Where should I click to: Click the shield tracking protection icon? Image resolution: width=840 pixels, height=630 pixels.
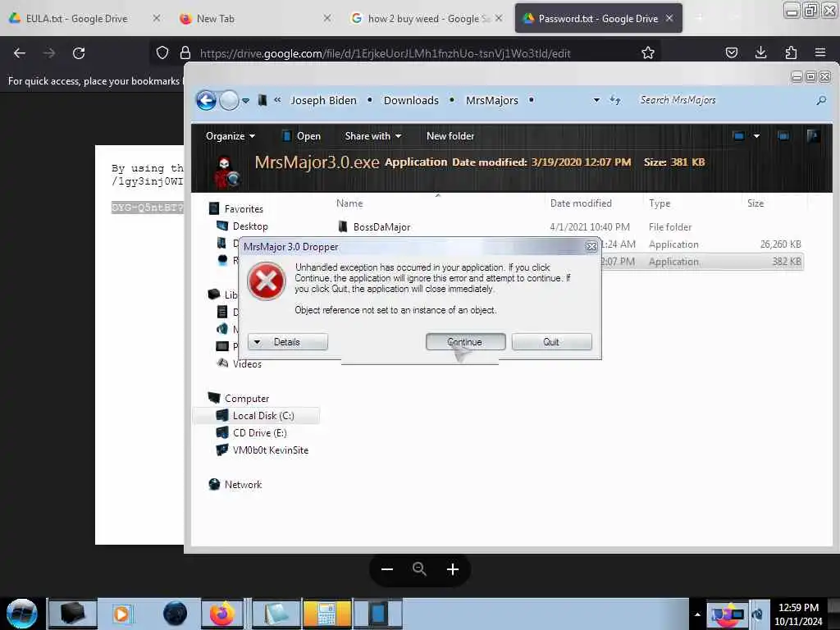162,53
